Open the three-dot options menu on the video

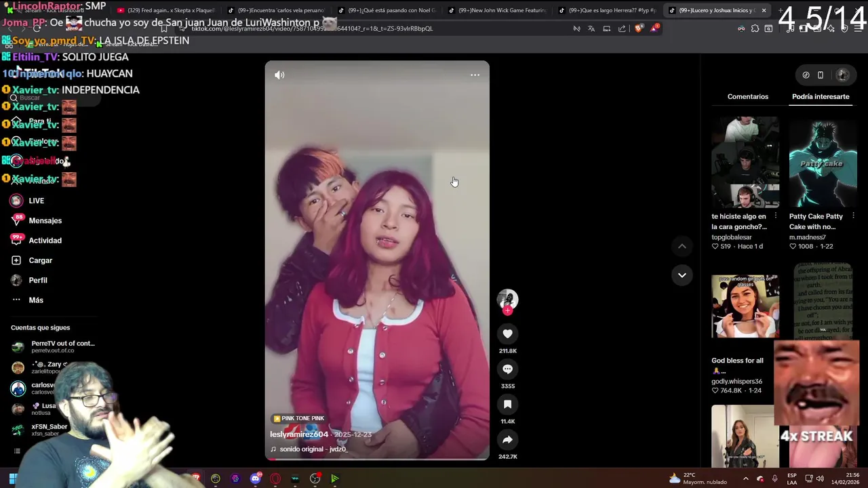click(x=475, y=75)
